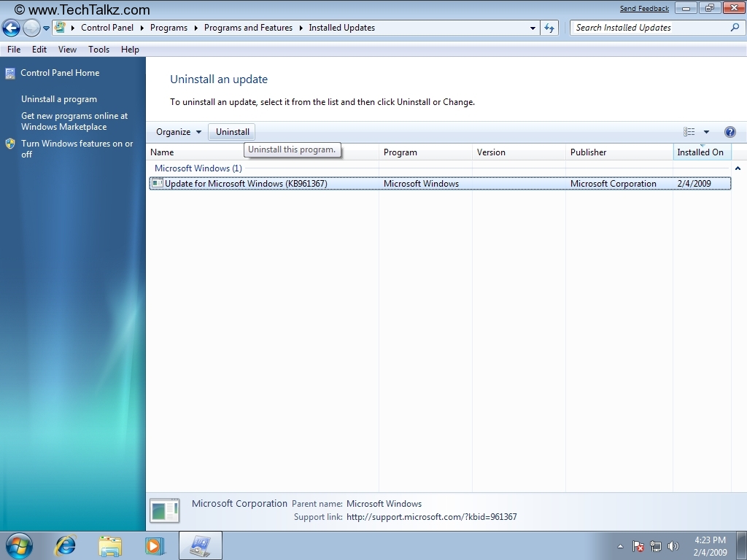Open the address bar history dropdown

tap(533, 28)
